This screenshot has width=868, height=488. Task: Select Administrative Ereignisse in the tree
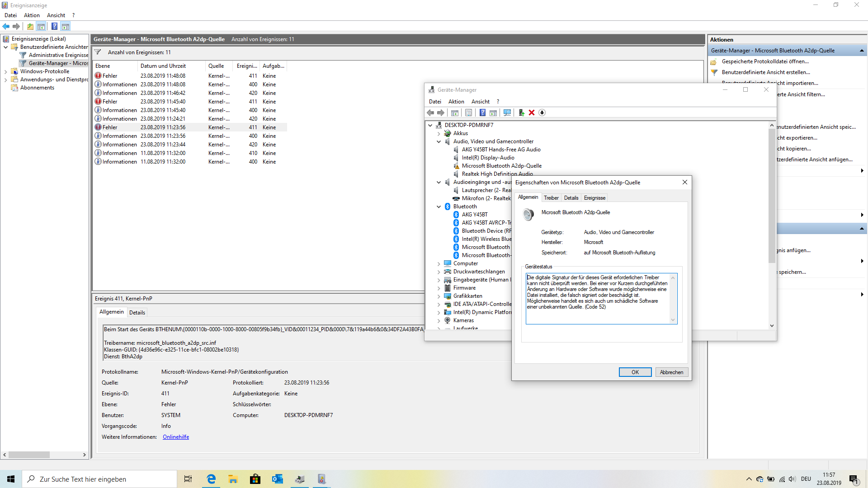[58, 55]
